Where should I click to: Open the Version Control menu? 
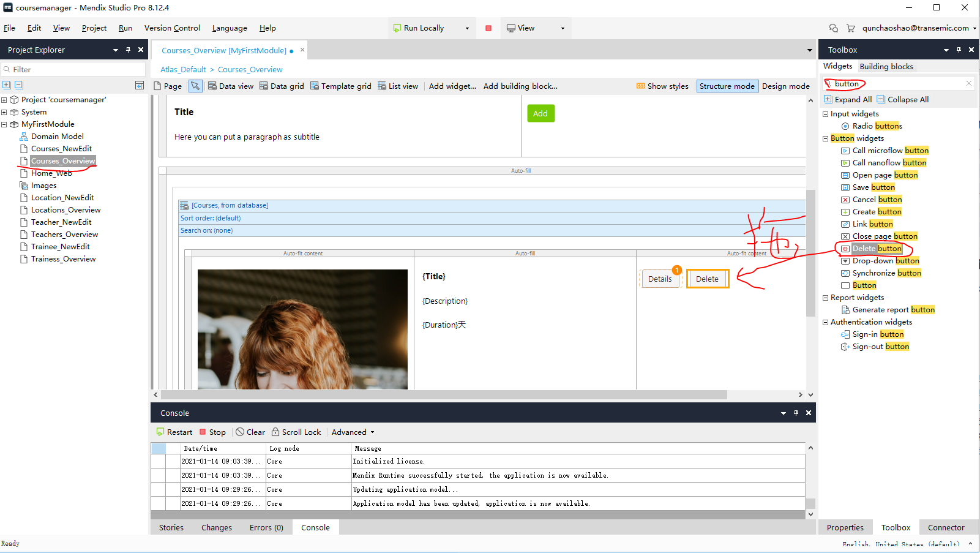click(172, 28)
